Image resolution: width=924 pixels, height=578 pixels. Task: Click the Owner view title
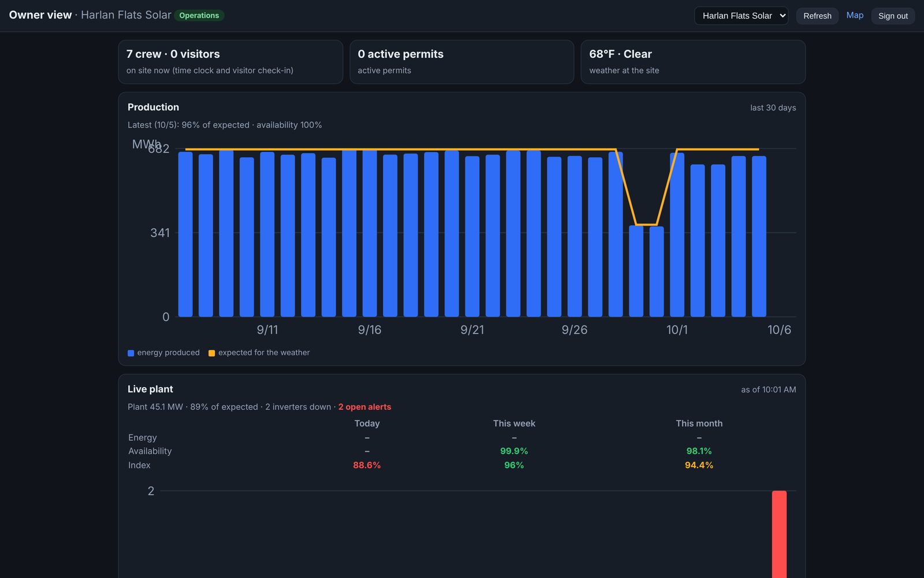pyautogui.click(x=40, y=15)
